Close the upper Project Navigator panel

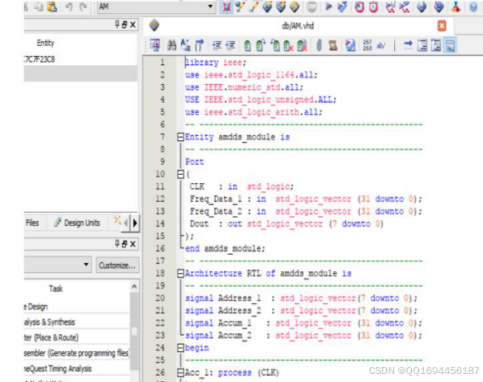point(133,24)
